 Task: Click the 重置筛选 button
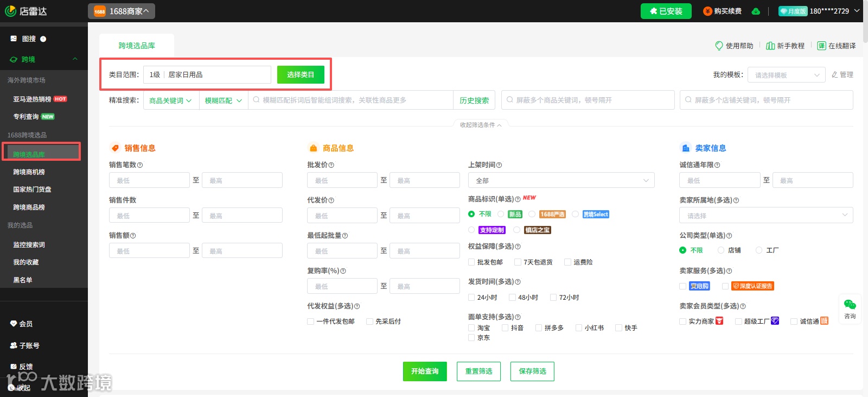[x=478, y=371]
